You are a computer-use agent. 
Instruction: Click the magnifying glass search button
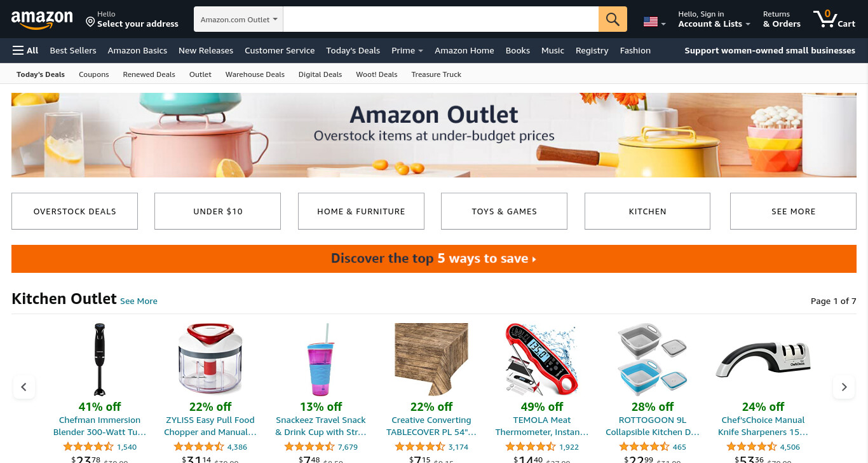click(x=613, y=19)
